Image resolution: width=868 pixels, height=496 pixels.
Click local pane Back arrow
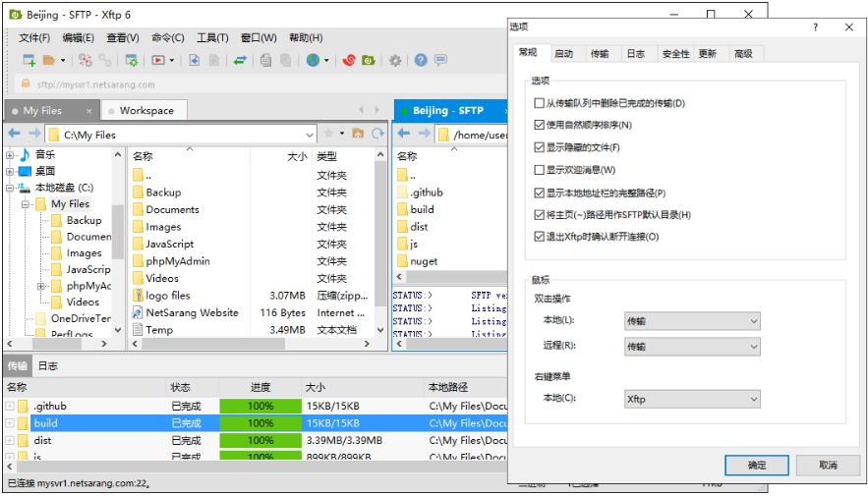[x=15, y=134]
